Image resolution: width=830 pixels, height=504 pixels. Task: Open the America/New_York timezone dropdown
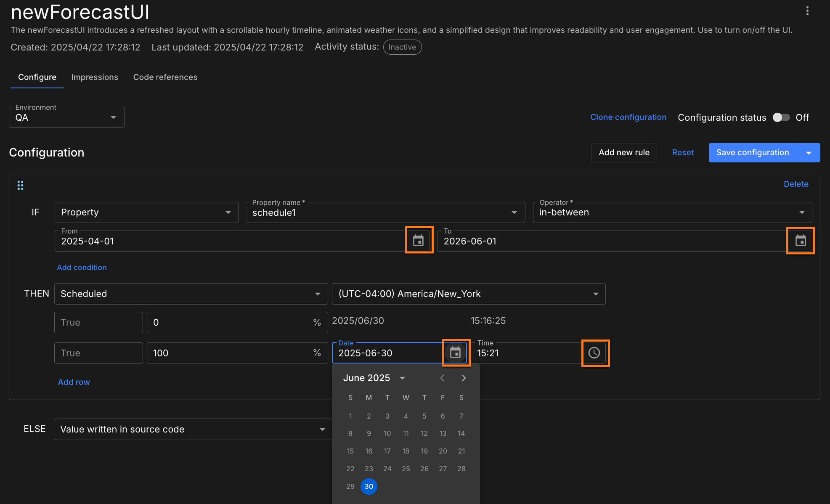coord(468,294)
